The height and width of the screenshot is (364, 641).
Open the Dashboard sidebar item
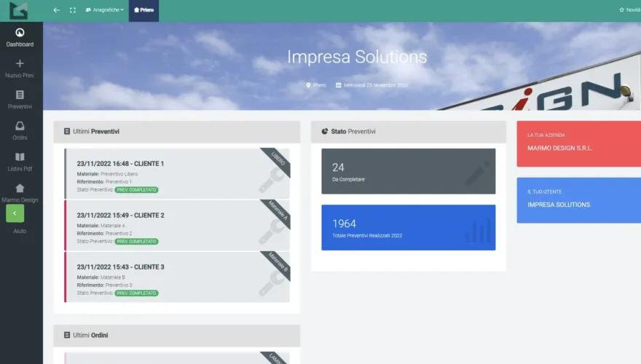(20, 38)
